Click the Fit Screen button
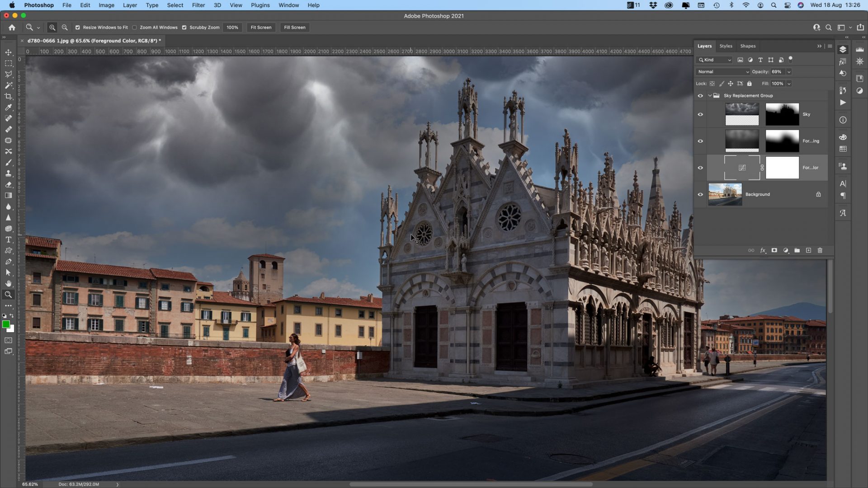 pos(261,28)
